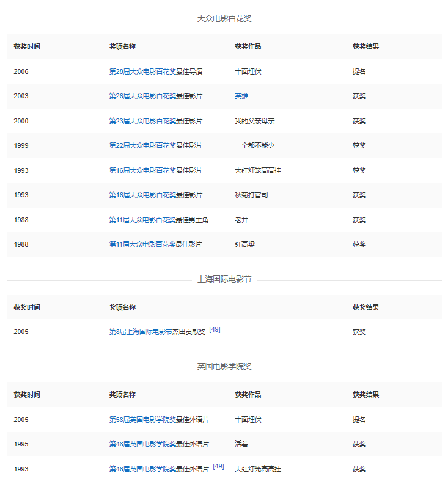
Task: Visit the 第48届英国电影学院奖 link
Action: pyautogui.click(x=142, y=444)
